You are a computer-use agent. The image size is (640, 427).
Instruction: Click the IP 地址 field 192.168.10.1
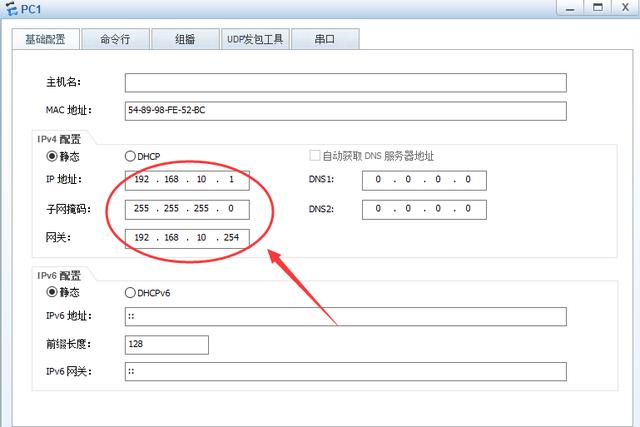(187, 180)
